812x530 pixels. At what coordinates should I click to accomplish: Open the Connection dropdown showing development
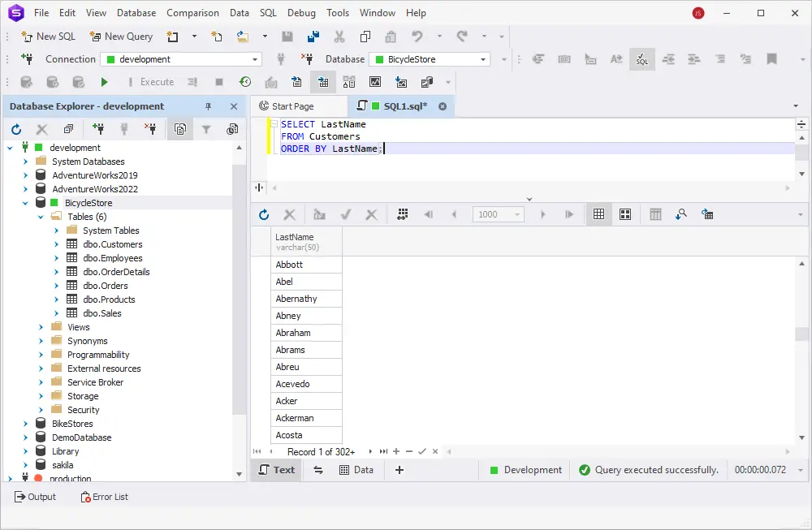(181, 59)
